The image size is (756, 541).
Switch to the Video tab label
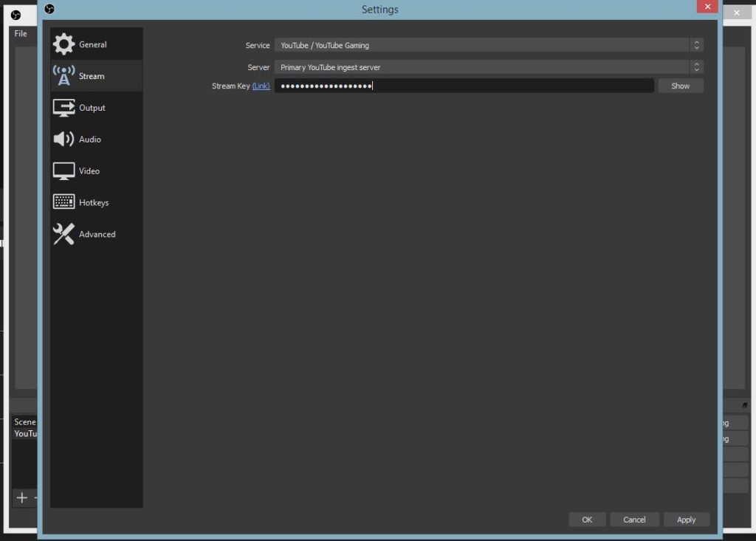[89, 170]
